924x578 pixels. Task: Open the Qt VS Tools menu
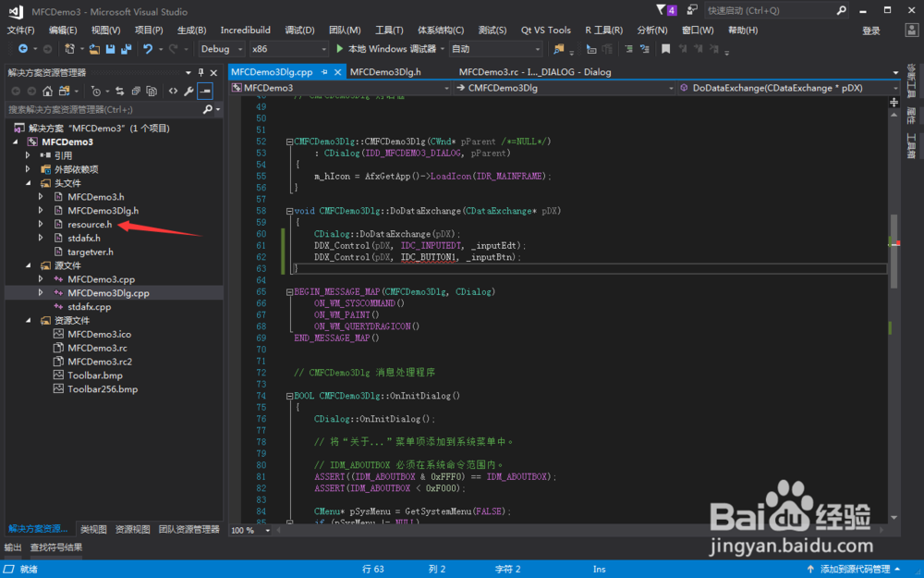pyautogui.click(x=546, y=31)
